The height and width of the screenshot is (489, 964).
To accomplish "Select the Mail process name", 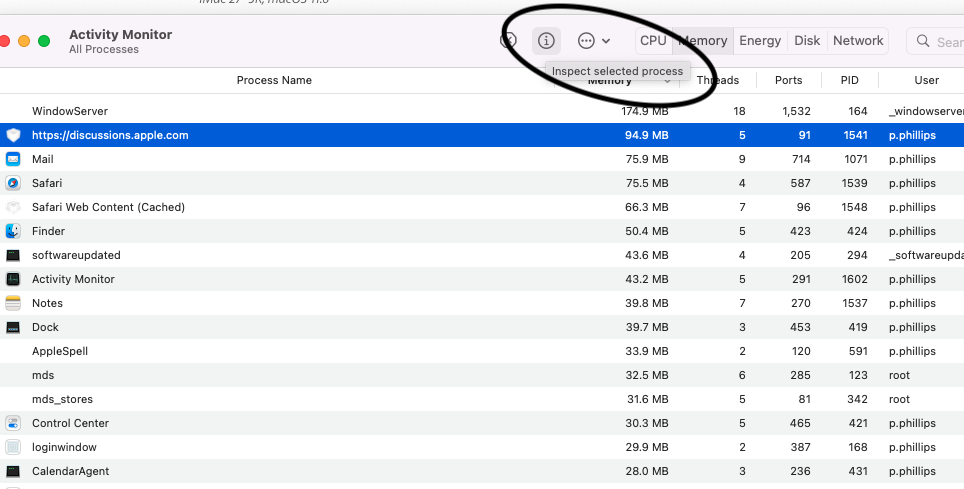I will point(42,159).
